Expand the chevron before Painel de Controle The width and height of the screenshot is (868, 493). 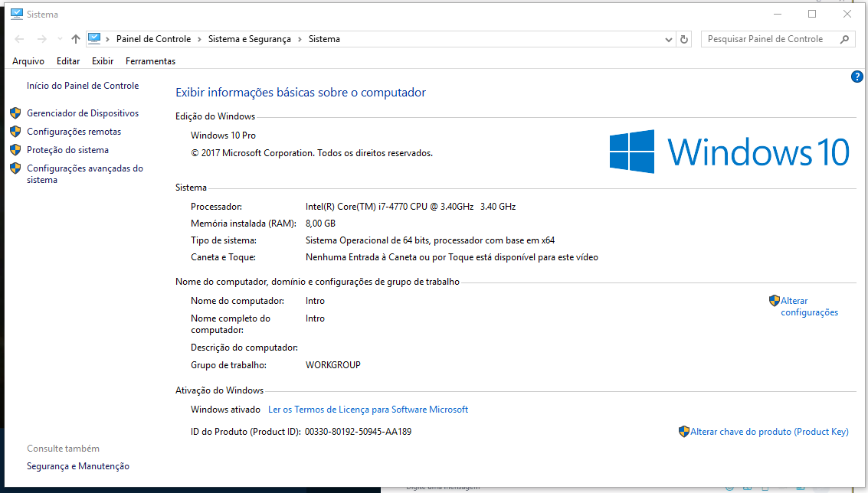(107, 39)
